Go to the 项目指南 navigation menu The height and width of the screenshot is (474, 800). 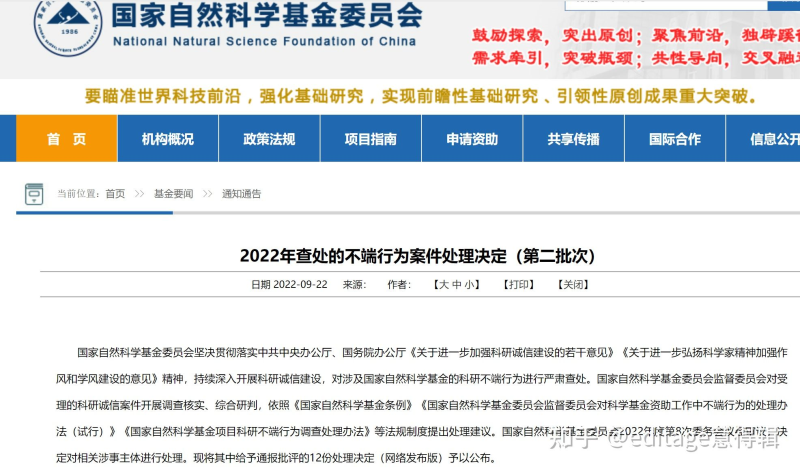[370, 139]
